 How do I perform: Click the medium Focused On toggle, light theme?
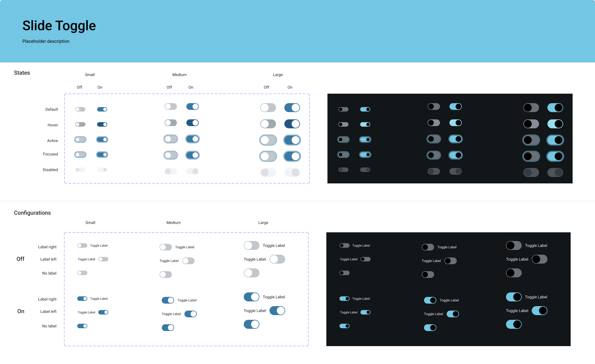[193, 155]
